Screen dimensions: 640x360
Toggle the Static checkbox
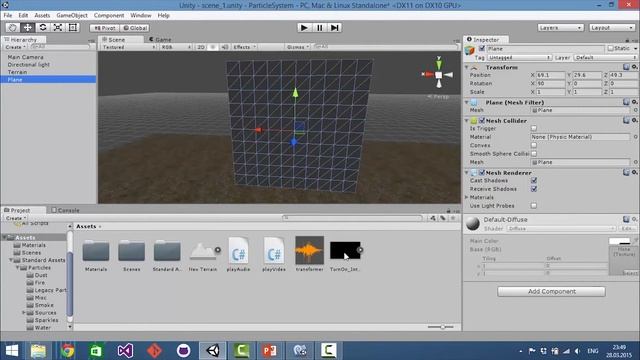point(611,49)
